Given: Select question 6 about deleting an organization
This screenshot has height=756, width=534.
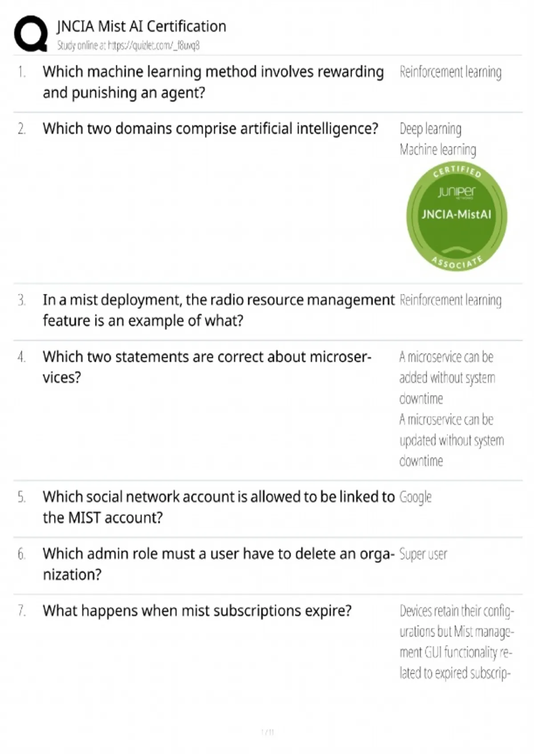Looking at the screenshot, I should coord(218,564).
